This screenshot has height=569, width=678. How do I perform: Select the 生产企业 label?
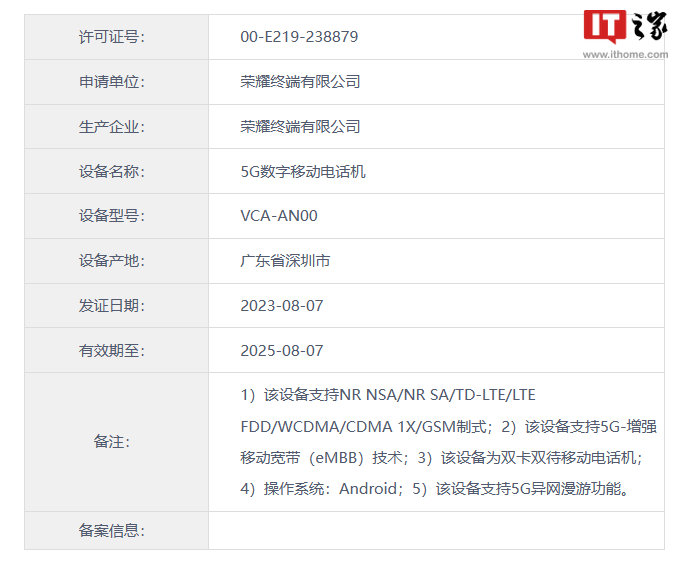click(x=112, y=127)
